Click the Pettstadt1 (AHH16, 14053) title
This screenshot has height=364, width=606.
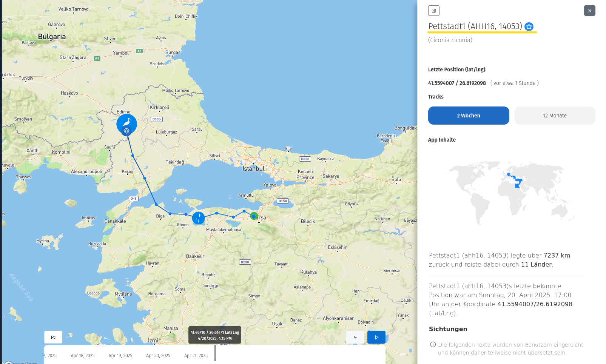(475, 26)
